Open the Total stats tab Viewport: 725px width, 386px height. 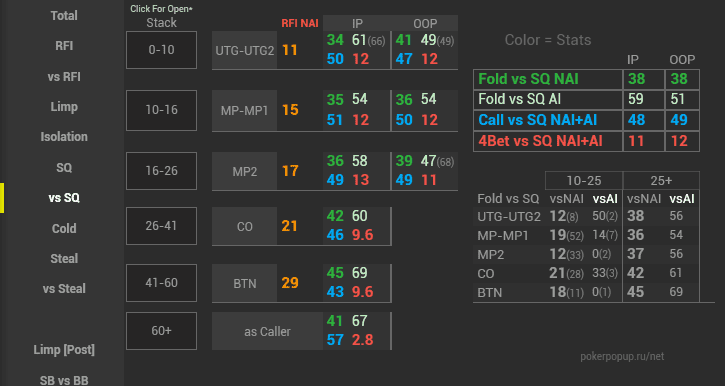coord(64,16)
